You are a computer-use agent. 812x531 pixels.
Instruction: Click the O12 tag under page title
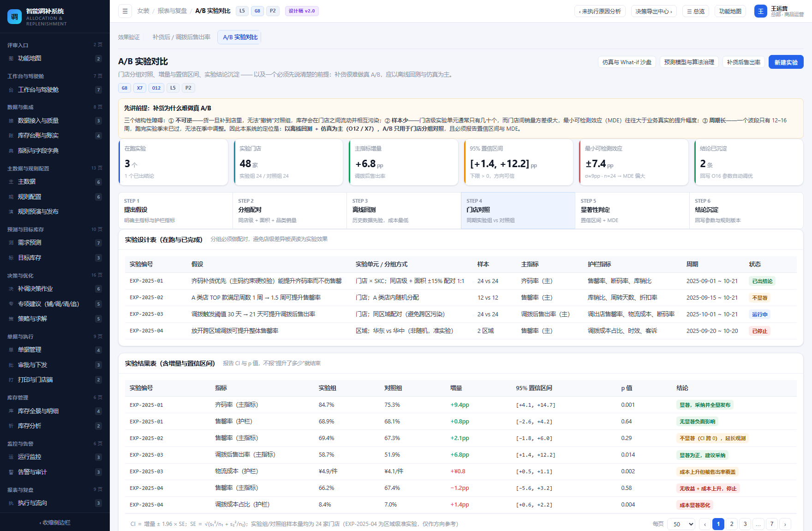pos(156,88)
